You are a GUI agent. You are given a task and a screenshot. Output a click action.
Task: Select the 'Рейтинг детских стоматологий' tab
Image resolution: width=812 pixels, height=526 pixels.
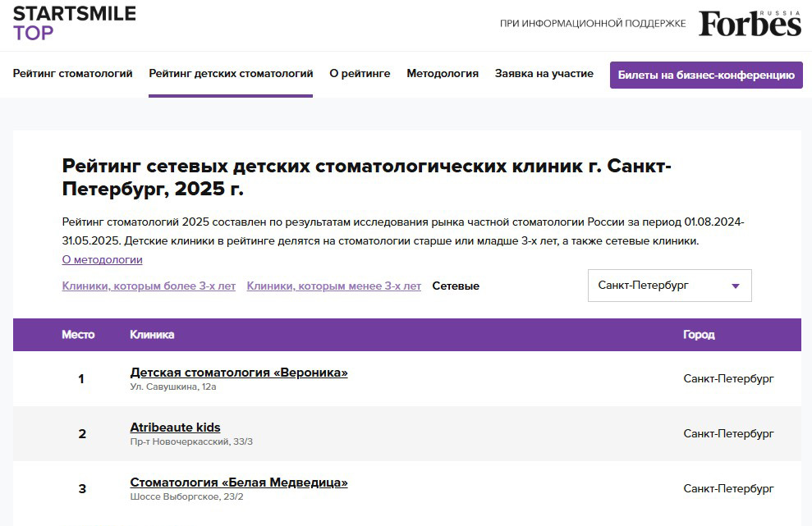[231, 74]
